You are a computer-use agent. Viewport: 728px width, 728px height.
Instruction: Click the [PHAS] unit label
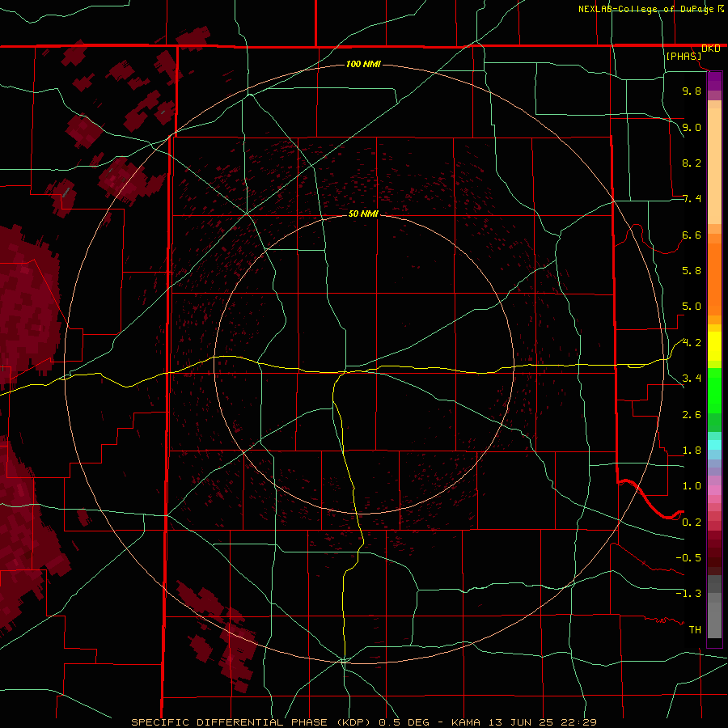coord(684,56)
